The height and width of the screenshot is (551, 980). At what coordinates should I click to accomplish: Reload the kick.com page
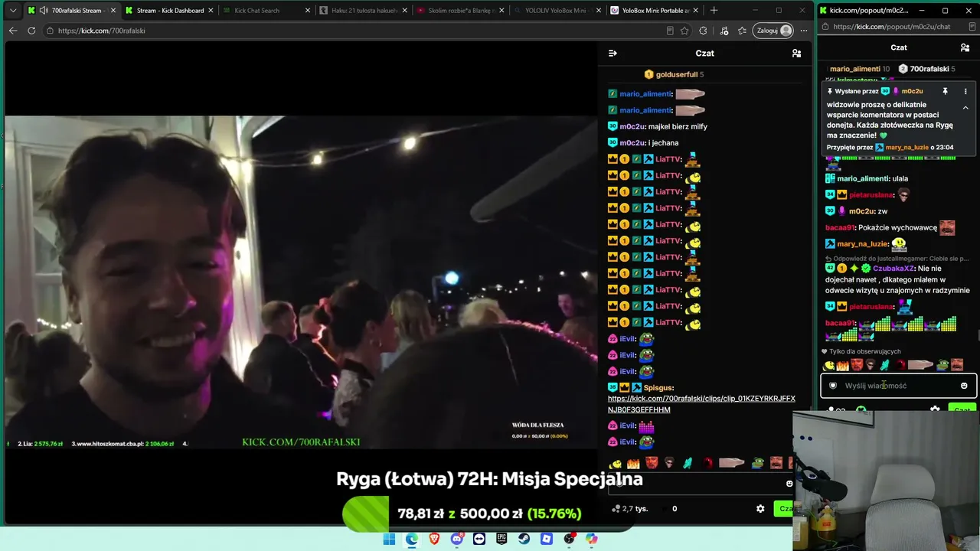point(31,31)
